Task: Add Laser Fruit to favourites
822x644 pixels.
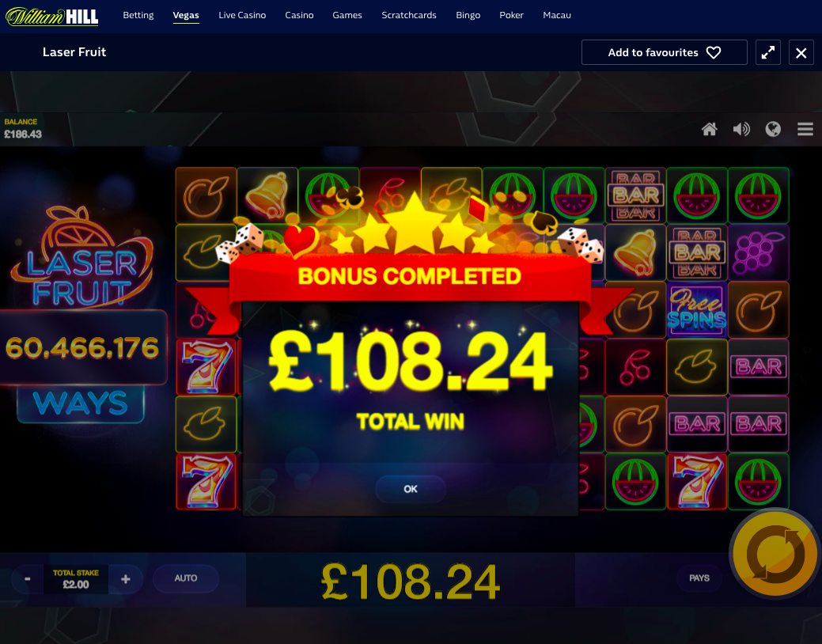Action: [x=665, y=52]
